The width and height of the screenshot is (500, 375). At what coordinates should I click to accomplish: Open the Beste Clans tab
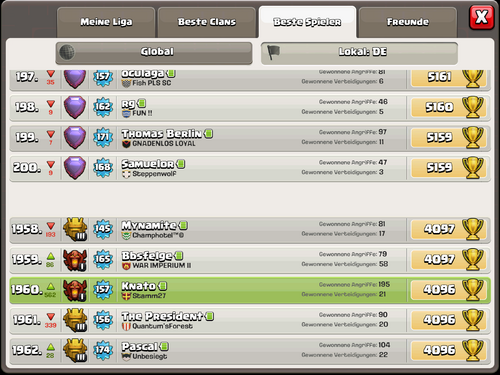(x=207, y=22)
